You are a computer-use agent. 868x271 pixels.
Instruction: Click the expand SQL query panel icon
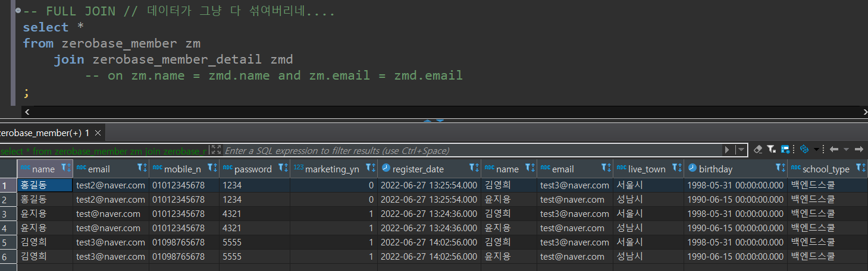(x=216, y=150)
